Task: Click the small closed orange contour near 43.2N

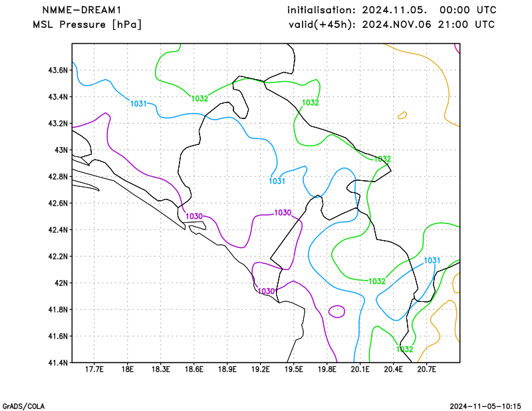Action: pyautogui.click(x=402, y=116)
